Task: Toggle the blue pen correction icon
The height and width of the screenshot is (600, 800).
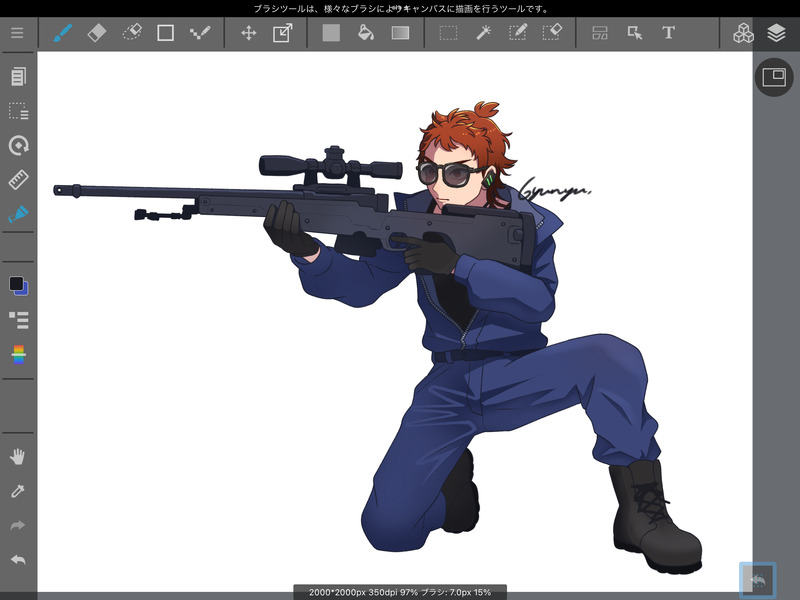Action: click(x=18, y=214)
